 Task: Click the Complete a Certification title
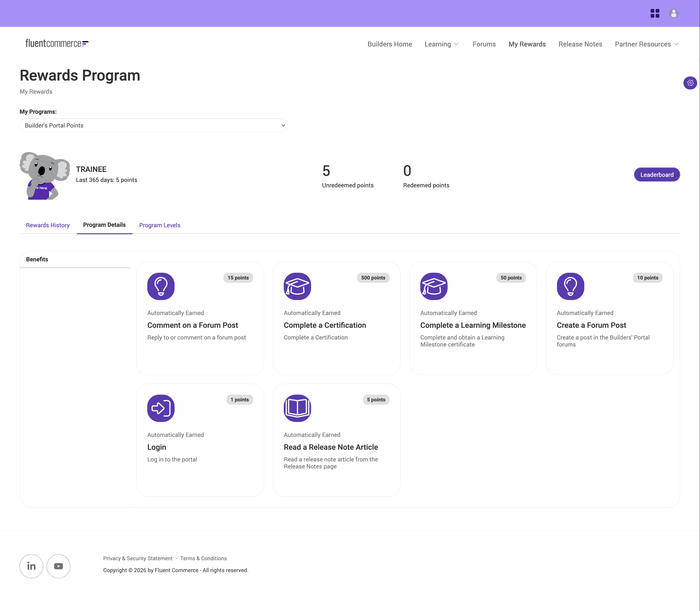[x=325, y=325]
